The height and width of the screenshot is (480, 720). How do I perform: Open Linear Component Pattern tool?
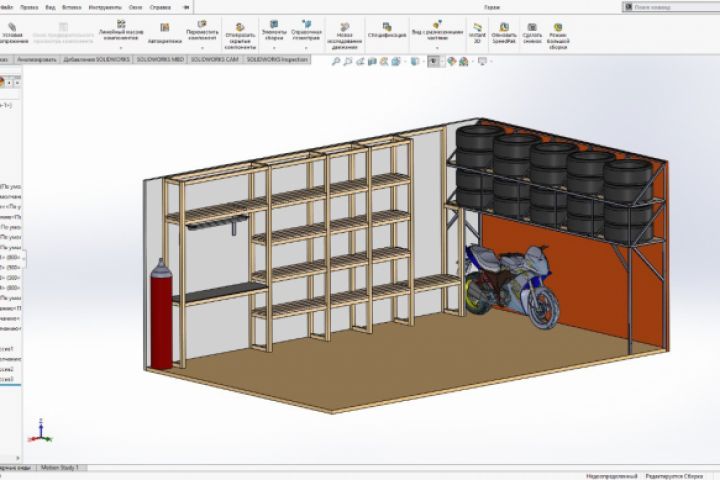coord(121,30)
